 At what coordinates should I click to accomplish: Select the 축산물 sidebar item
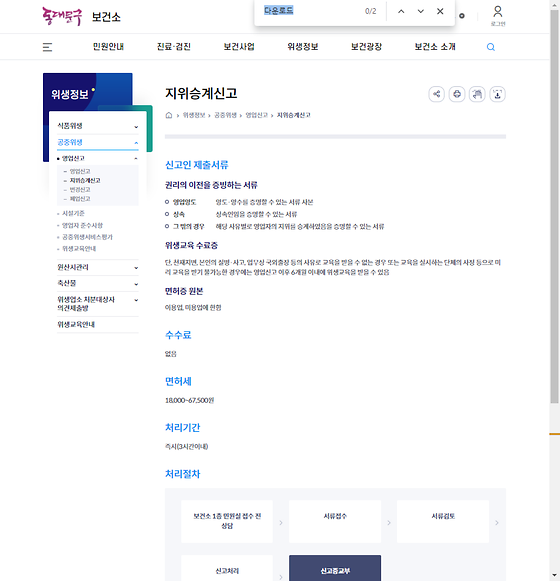tap(67, 283)
